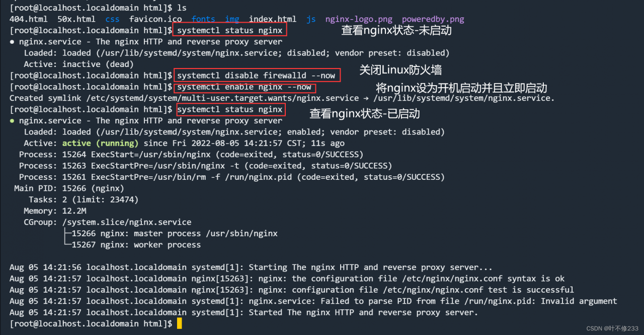Click the img directory name
644x335 pixels.
pyautogui.click(x=232, y=20)
